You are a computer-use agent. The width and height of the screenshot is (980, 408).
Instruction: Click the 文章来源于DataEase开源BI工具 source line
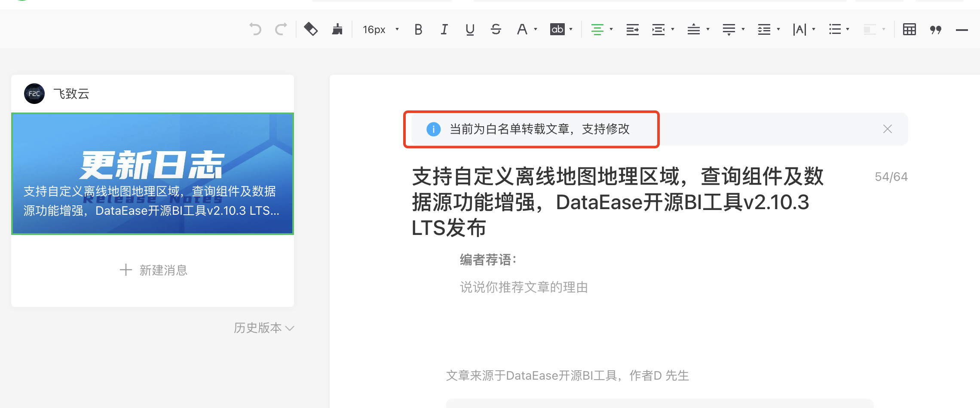(x=567, y=375)
